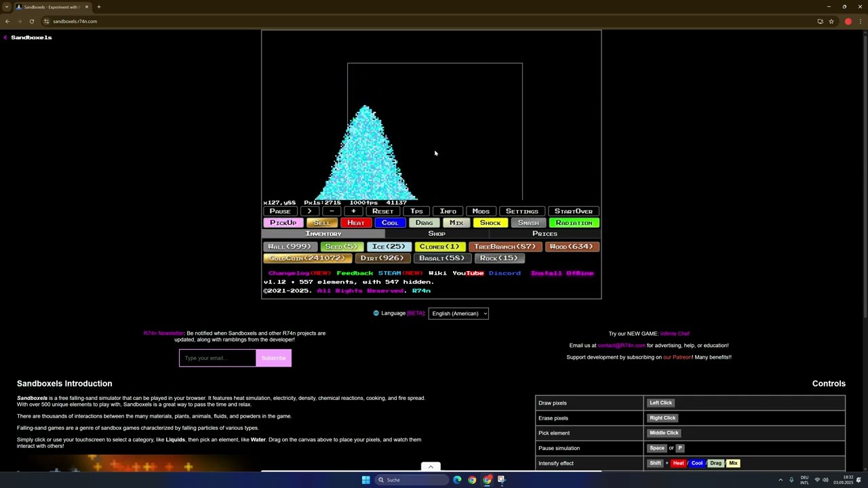The height and width of the screenshot is (488, 868).
Task: Select Rock(15) element
Action: [x=499, y=258]
